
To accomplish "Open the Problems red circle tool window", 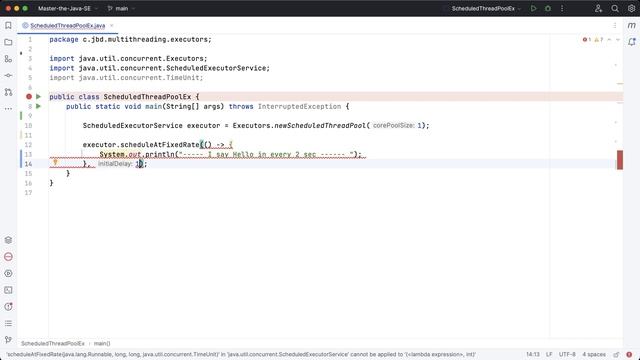I will (x=8, y=257).
